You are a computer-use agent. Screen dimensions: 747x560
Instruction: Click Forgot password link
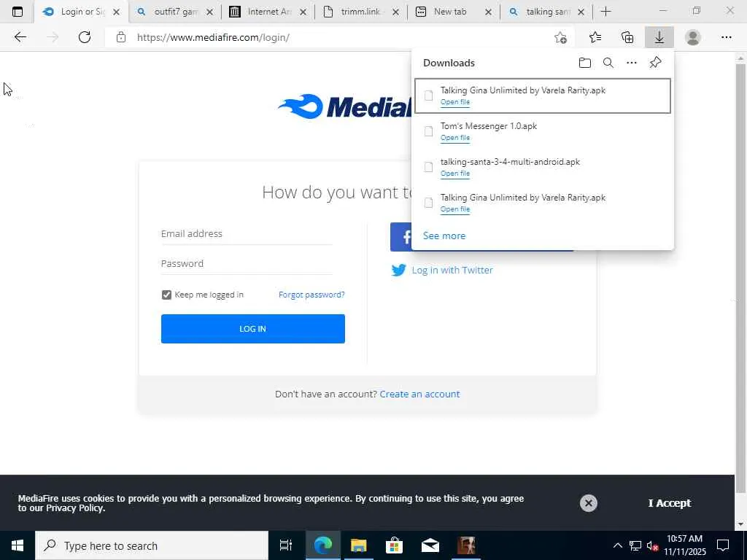[311, 295]
